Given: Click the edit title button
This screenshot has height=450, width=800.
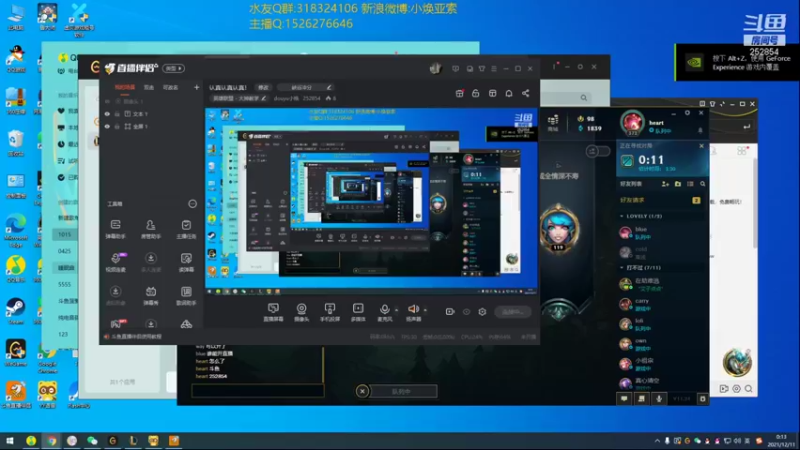Looking at the screenshot, I should tap(263, 87).
